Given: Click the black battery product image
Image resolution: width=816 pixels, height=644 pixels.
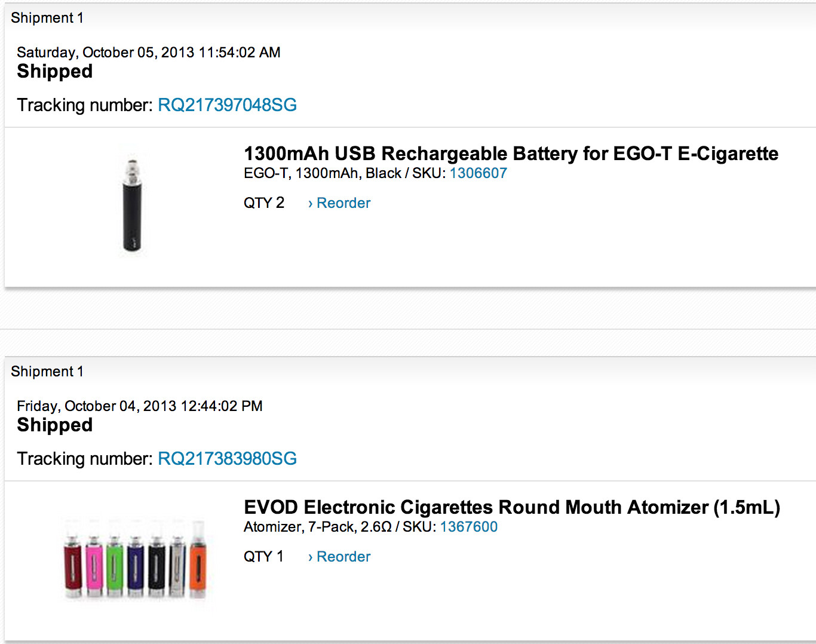Looking at the screenshot, I should coord(133,203).
